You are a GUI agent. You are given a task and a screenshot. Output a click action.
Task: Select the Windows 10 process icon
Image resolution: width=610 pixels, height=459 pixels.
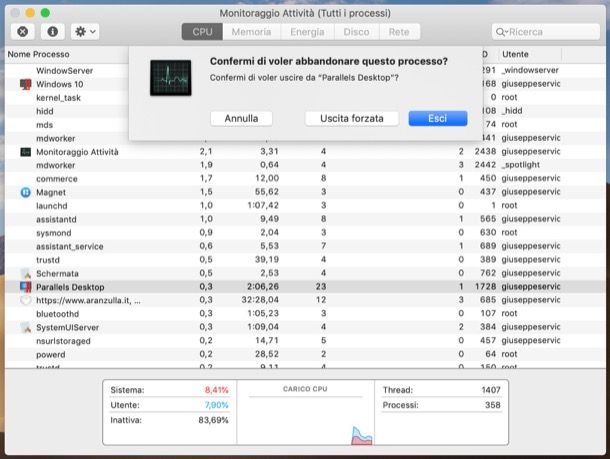[x=25, y=84]
